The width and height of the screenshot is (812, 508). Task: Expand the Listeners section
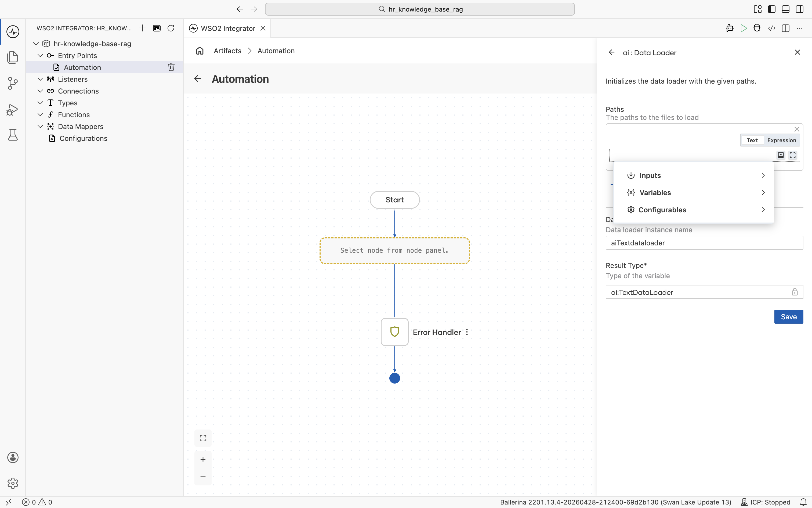[40, 79]
